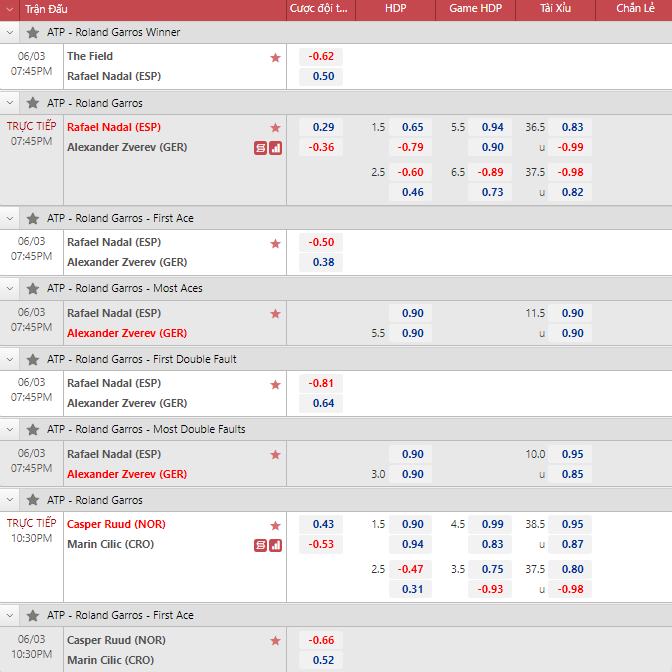Choose under 37.5 at 0.82

(570, 192)
